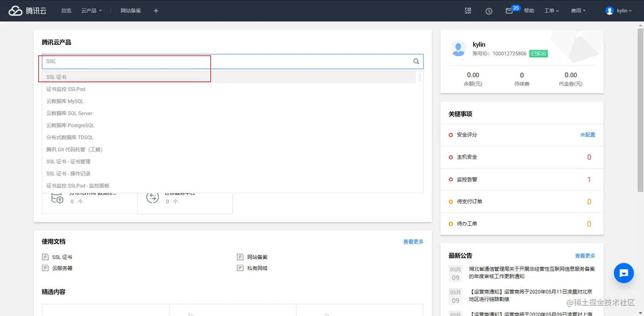Focus the product search input field

tap(233, 61)
